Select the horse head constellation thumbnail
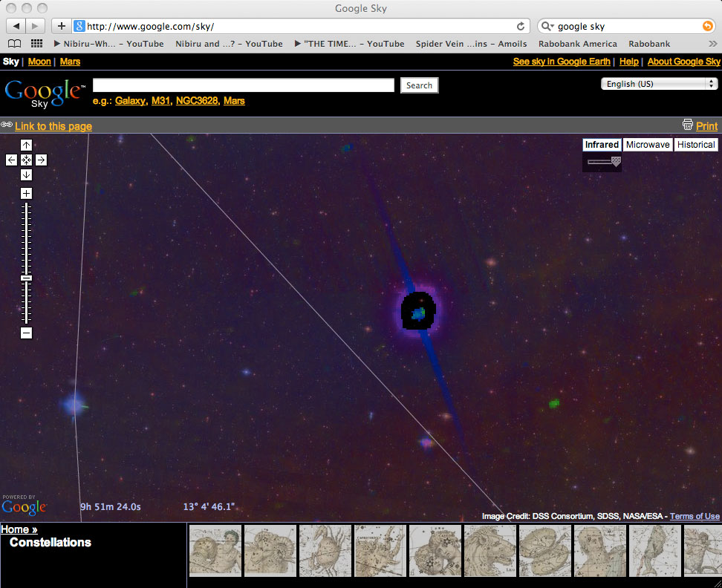Image resolution: width=722 pixels, height=588 pixels. (490, 551)
